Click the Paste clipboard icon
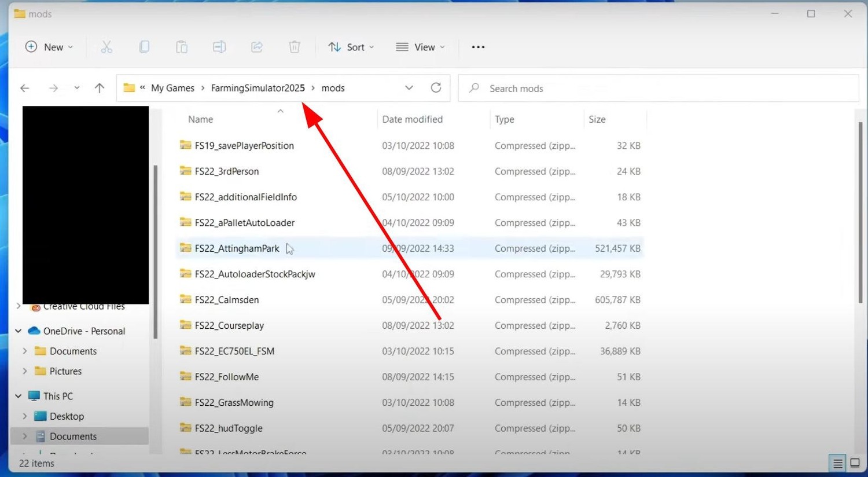The height and width of the screenshot is (477, 868). click(x=182, y=47)
